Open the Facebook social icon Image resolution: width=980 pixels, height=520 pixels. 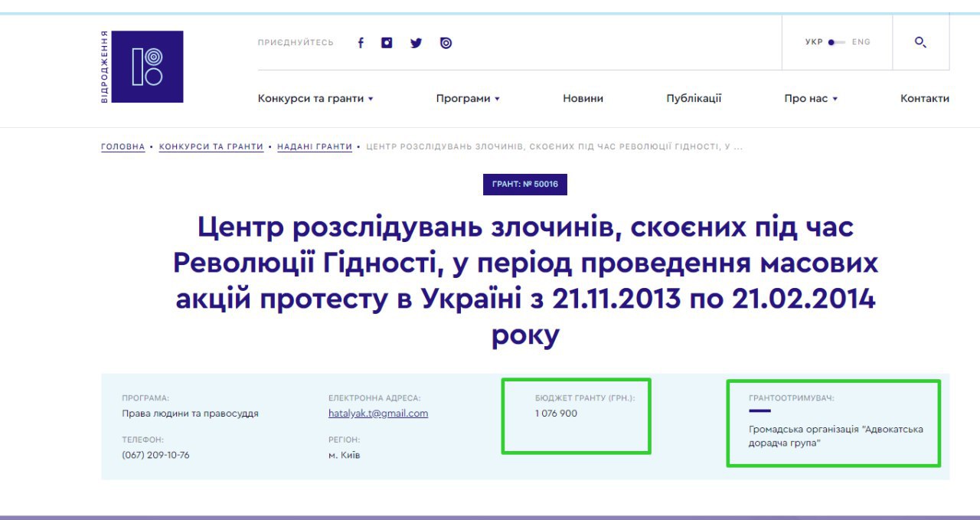coord(361,43)
